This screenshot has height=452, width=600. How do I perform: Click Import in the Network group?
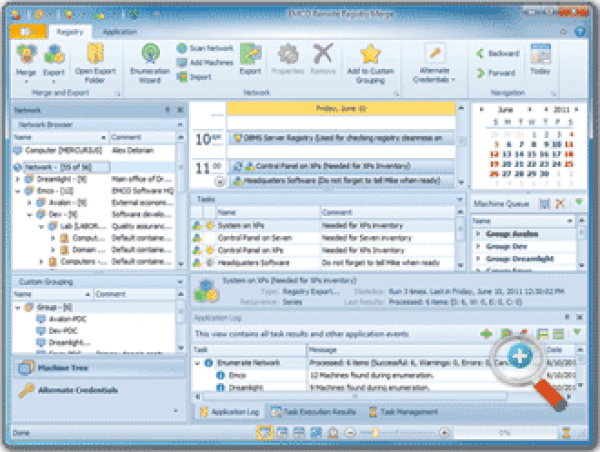(194, 77)
